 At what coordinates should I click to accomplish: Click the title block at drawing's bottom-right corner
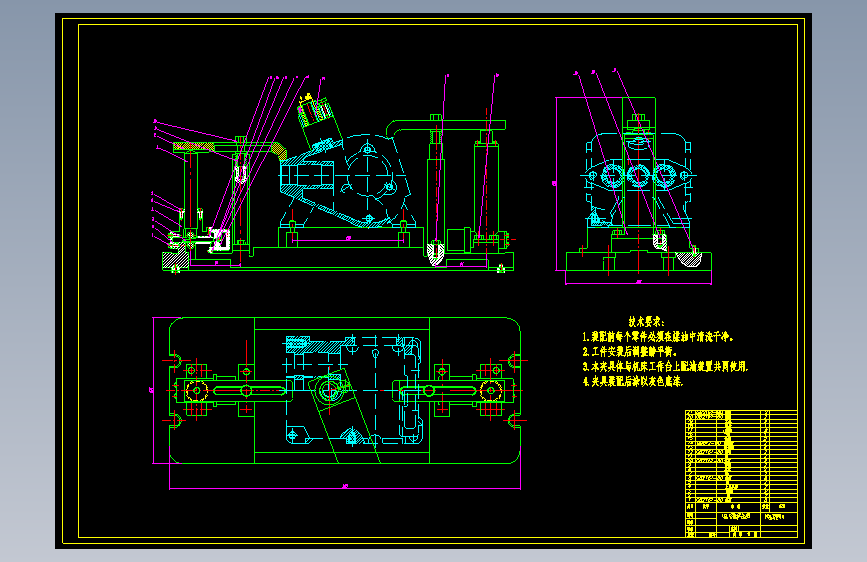pos(741,520)
